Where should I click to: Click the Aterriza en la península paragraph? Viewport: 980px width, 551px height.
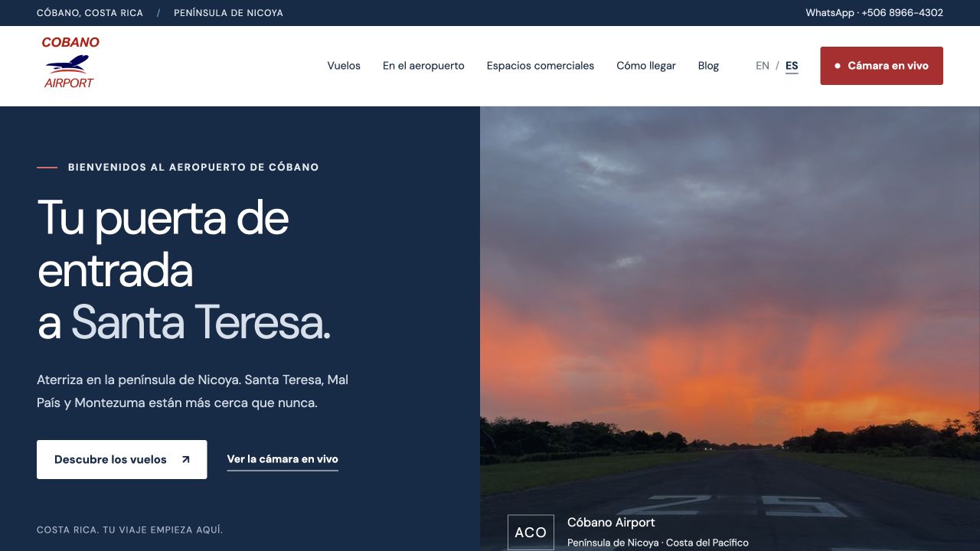pyautogui.click(x=193, y=391)
